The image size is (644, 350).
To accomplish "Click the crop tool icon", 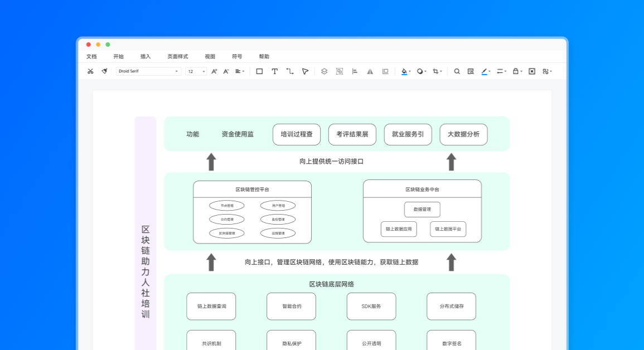I will [x=436, y=71].
